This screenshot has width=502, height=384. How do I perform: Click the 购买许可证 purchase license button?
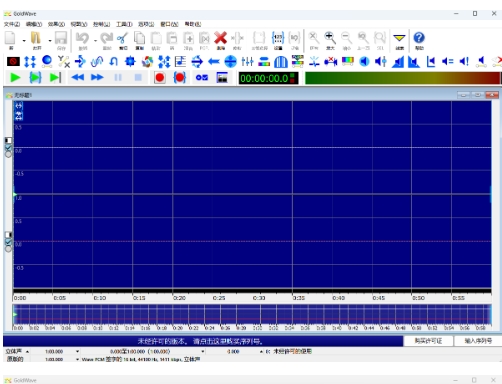click(428, 341)
